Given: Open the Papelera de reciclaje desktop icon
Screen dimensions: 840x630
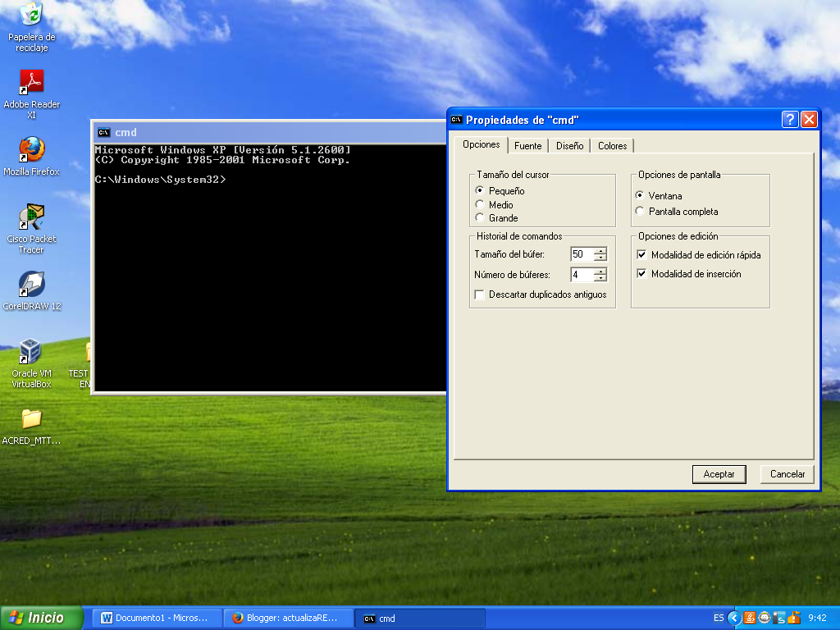Looking at the screenshot, I should click(x=32, y=27).
